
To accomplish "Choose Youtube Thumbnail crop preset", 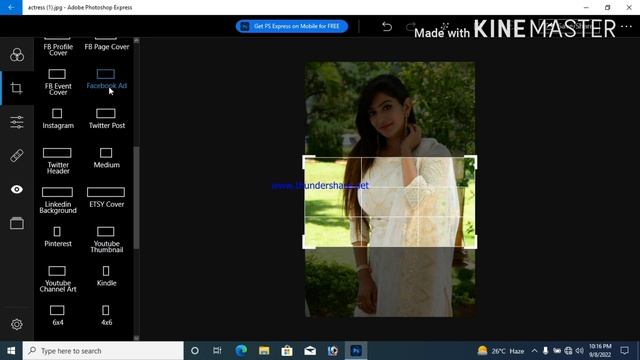I will click(107, 240).
